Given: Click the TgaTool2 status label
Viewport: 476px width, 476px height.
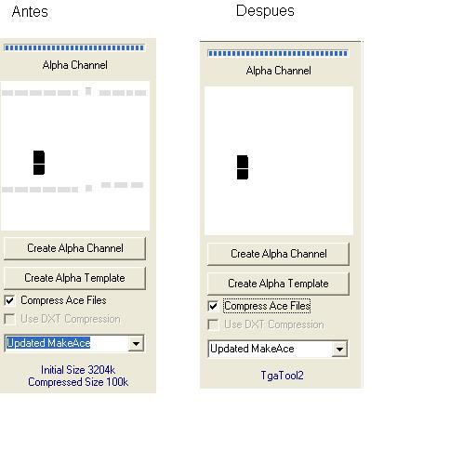Looking at the screenshot, I should tap(282, 376).
